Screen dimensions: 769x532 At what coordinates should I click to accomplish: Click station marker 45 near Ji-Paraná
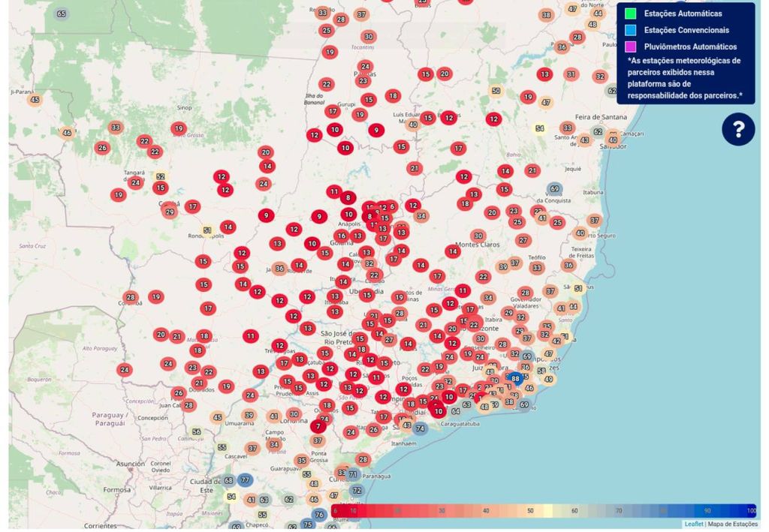(x=34, y=100)
